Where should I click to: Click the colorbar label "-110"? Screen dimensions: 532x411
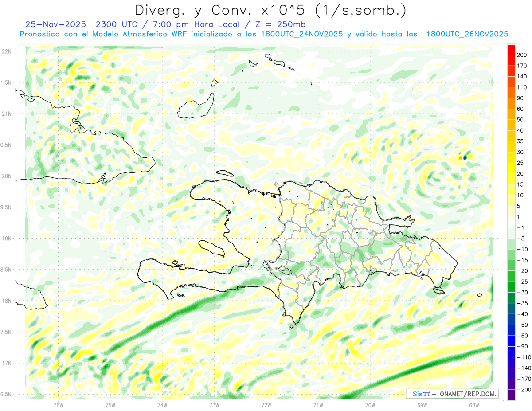click(x=524, y=357)
